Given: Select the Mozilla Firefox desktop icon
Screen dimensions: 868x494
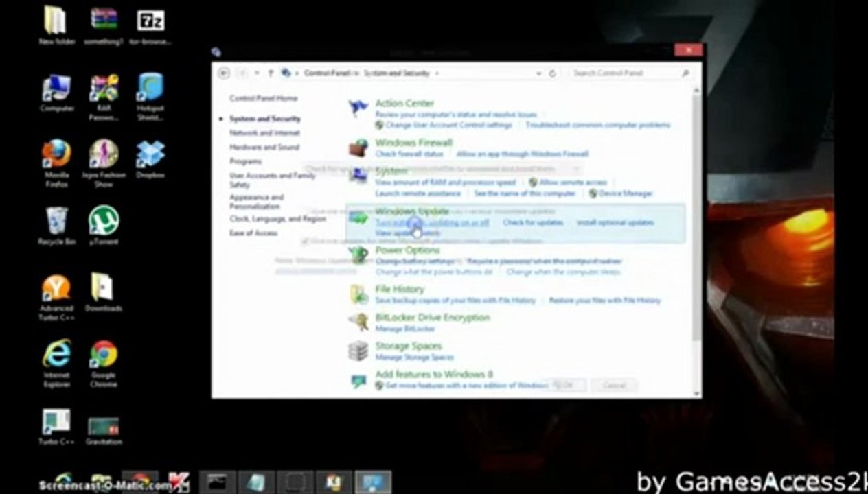Looking at the screenshot, I should [57, 164].
